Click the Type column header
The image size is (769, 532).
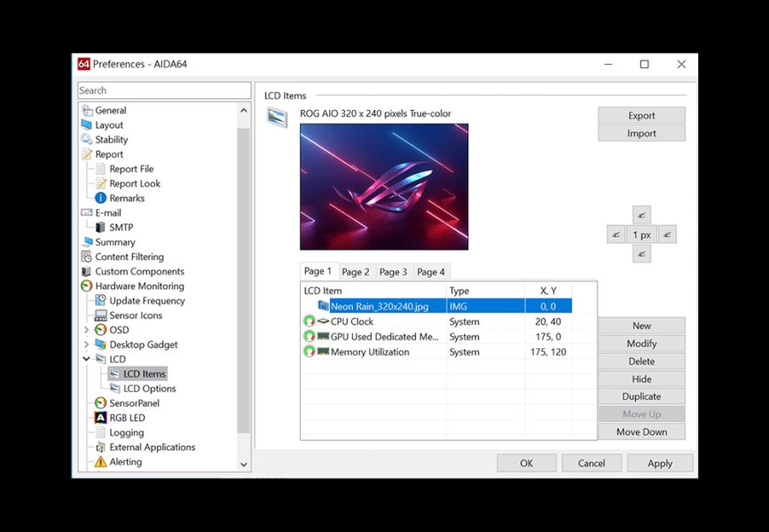tap(485, 291)
